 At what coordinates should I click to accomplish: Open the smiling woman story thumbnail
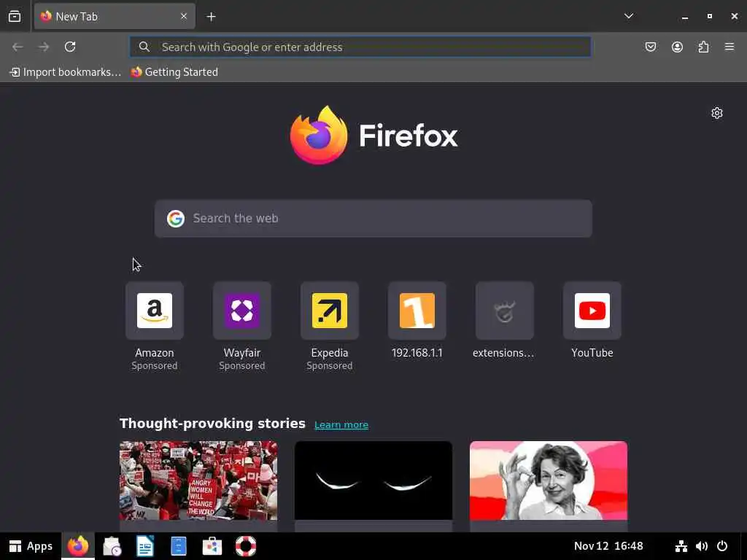pos(549,481)
